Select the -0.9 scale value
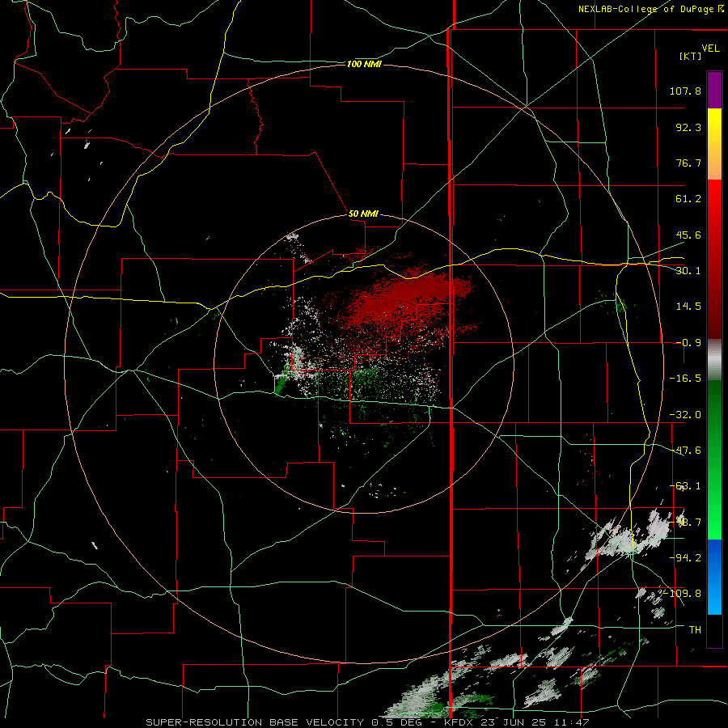The height and width of the screenshot is (728, 728). coord(688,343)
